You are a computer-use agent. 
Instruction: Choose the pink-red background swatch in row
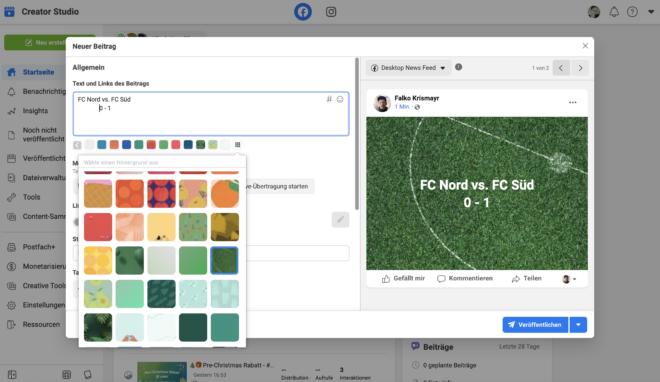[176, 145]
